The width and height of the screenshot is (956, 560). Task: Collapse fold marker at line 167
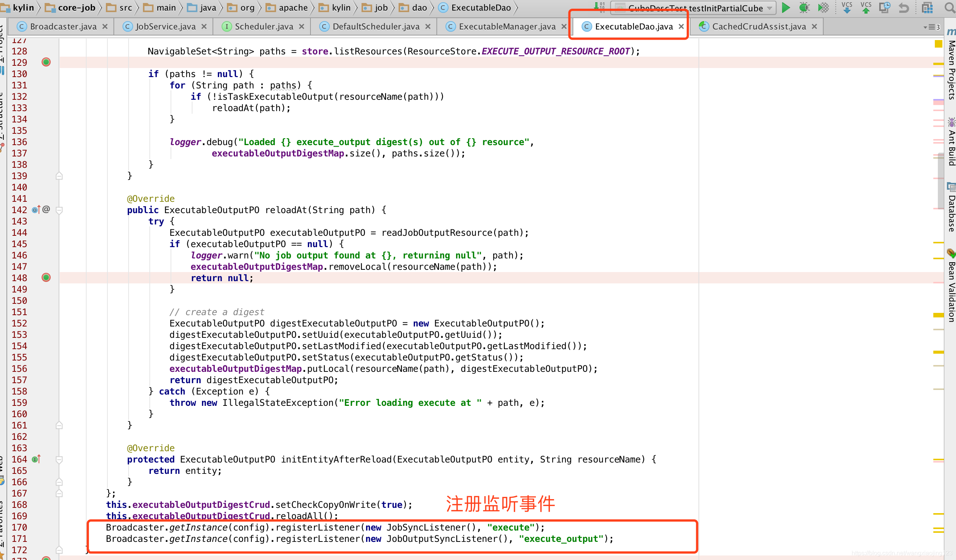[x=59, y=493]
